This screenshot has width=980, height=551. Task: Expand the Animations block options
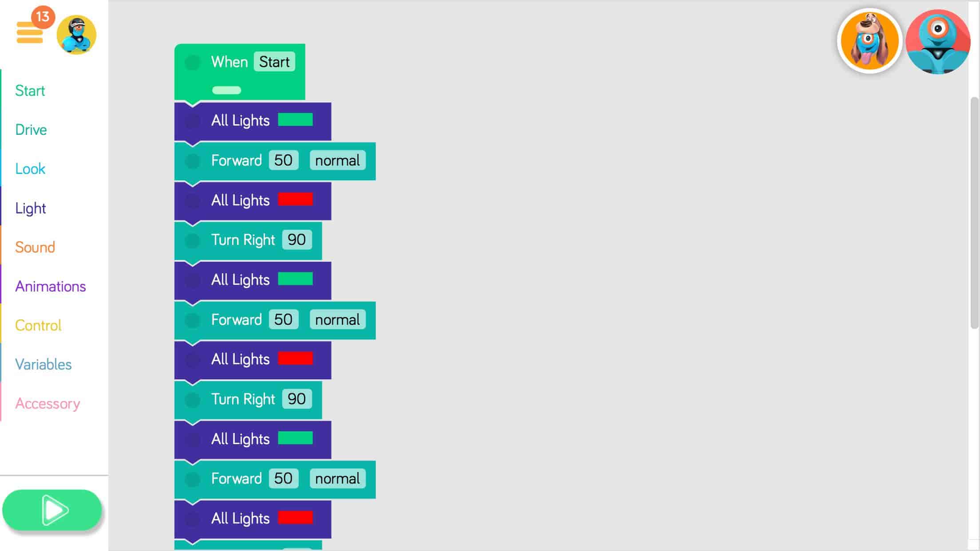click(x=51, y=286)
